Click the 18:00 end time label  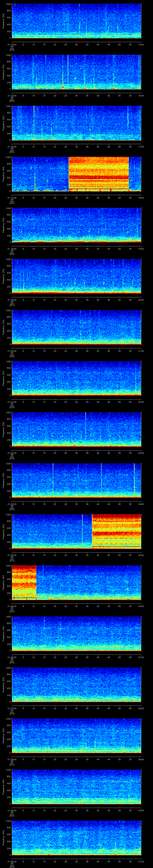[141, 197]
